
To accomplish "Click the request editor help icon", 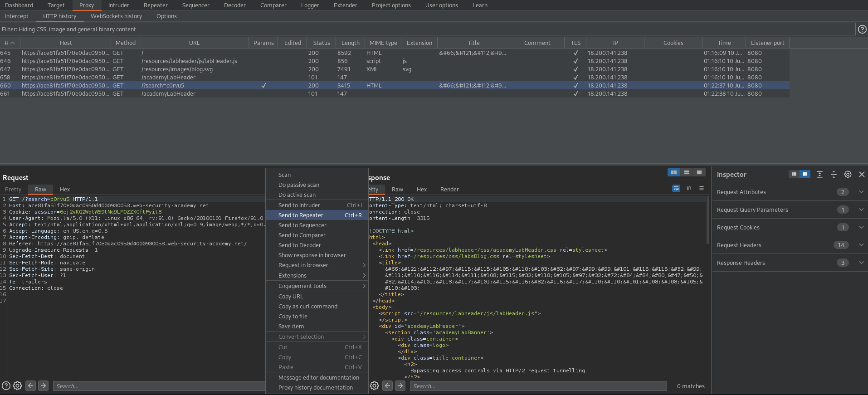I will [6, 386].
